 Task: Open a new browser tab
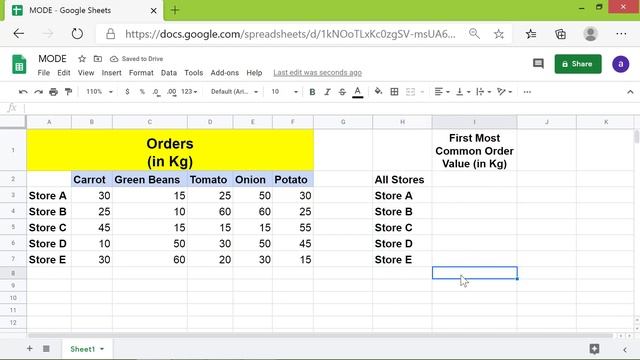175,10
